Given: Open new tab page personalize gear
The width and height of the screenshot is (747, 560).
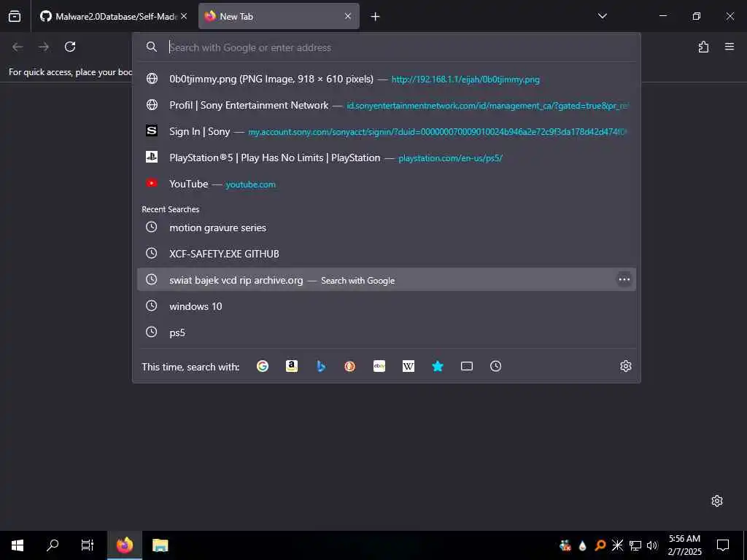Looking at the screenshot, I should coord(717,501).
